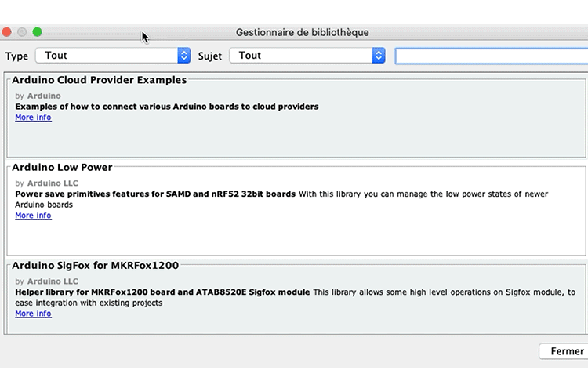Viewport: 588px width, 392px height.
Task: Click the Fermer button
Action: tap(564, 351)
